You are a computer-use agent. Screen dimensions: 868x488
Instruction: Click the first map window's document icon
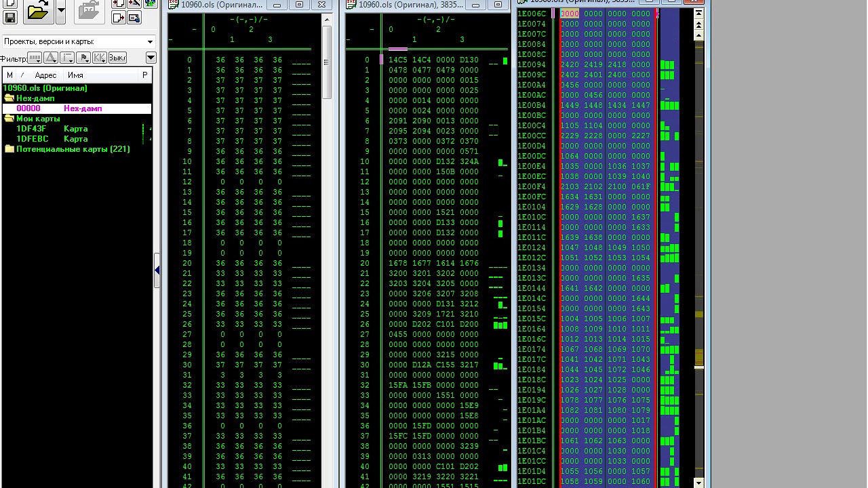(x=174, y=5)
